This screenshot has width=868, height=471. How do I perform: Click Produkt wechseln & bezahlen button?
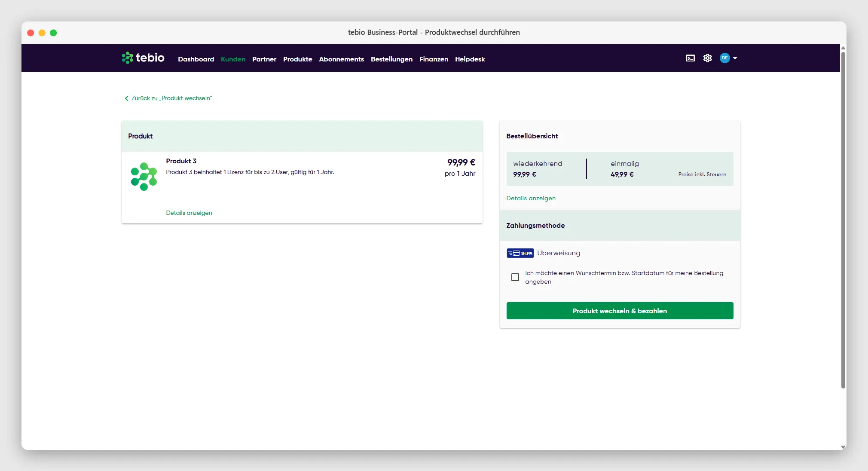(x=620, y=311)
